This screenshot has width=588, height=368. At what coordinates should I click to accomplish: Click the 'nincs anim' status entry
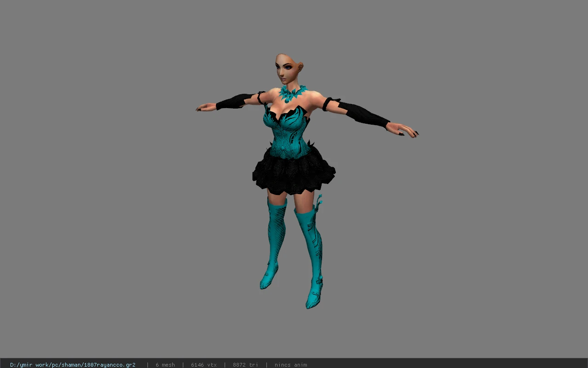(x=291, y=365)
